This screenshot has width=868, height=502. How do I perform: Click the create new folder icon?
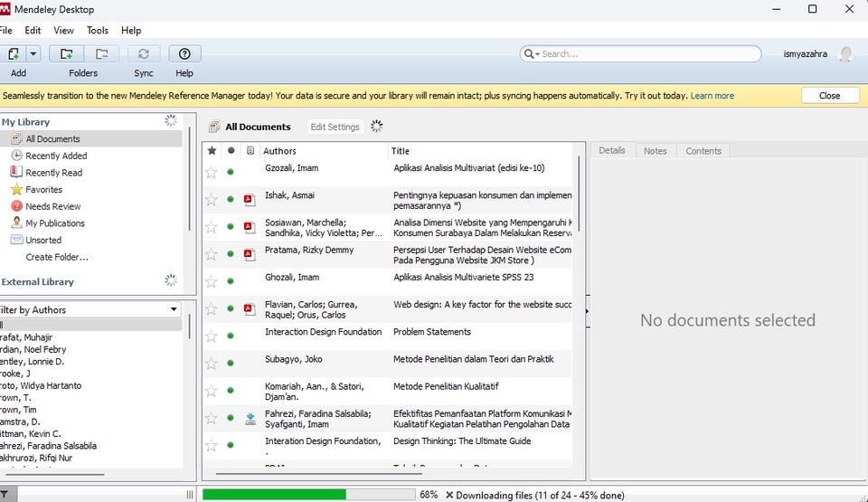pos(66,53)
